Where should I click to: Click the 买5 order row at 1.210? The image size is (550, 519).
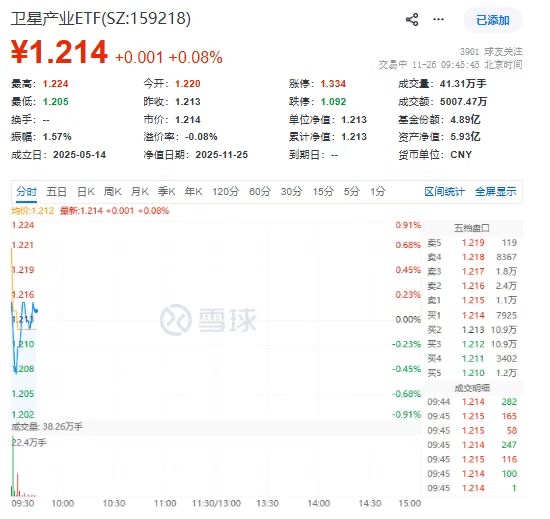point(472,373)
